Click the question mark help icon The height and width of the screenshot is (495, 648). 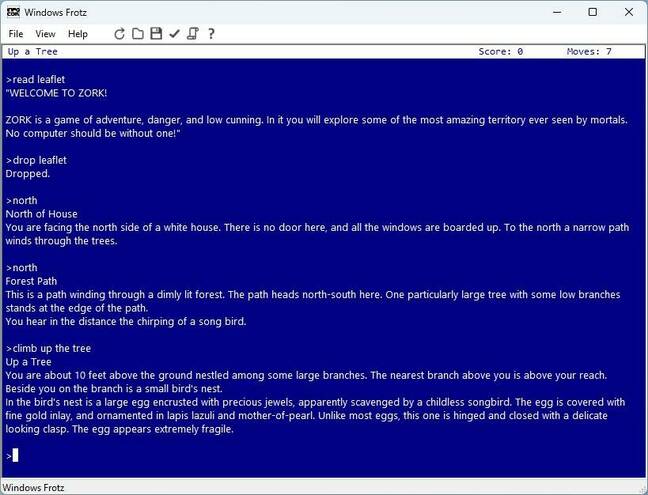point(211,34)
